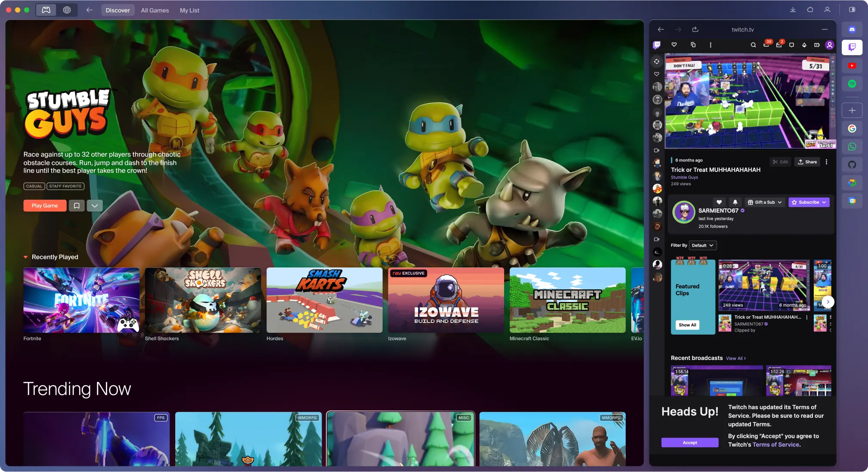Click the Twitch search icon
868x472 pixels.
[753, 45]
